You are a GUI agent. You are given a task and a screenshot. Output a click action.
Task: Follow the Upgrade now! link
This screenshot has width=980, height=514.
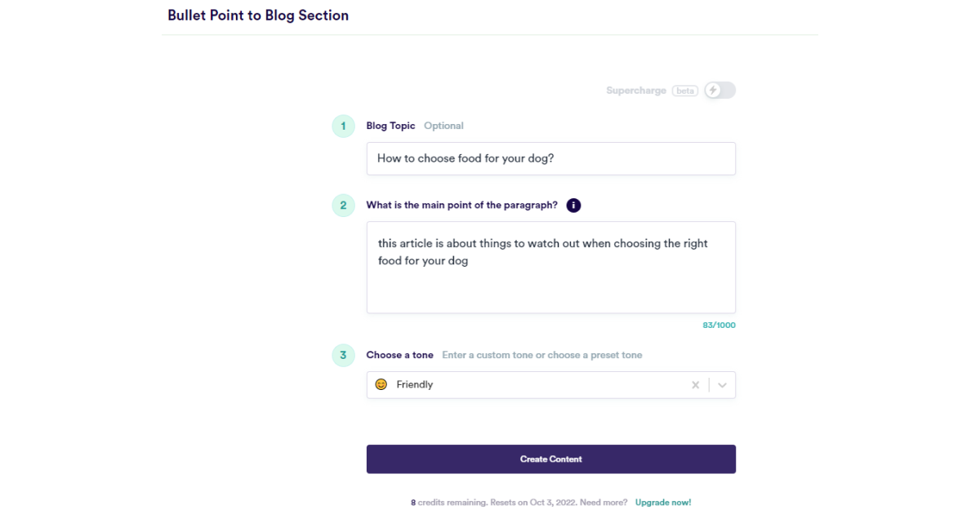click(x=663, y=503)
